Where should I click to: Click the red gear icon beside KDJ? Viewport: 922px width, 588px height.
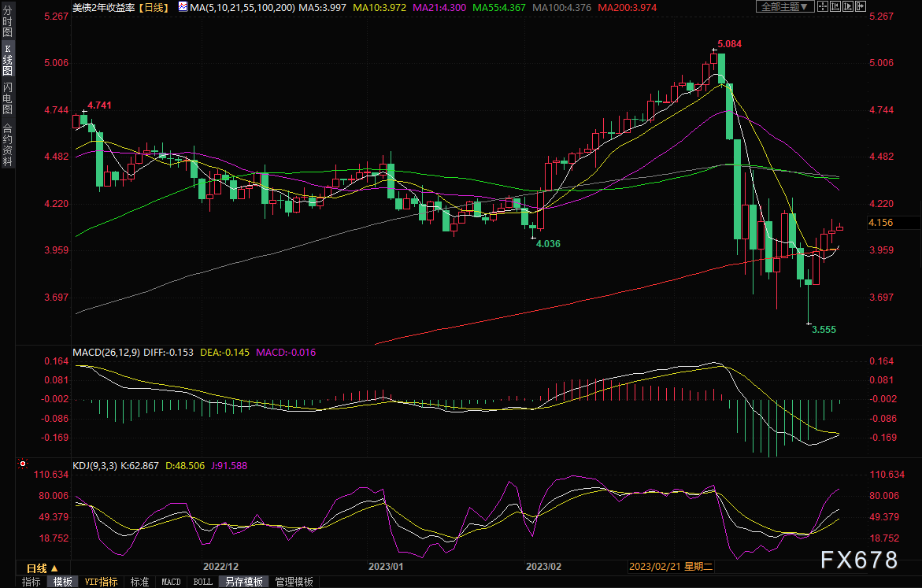[23, 465]
